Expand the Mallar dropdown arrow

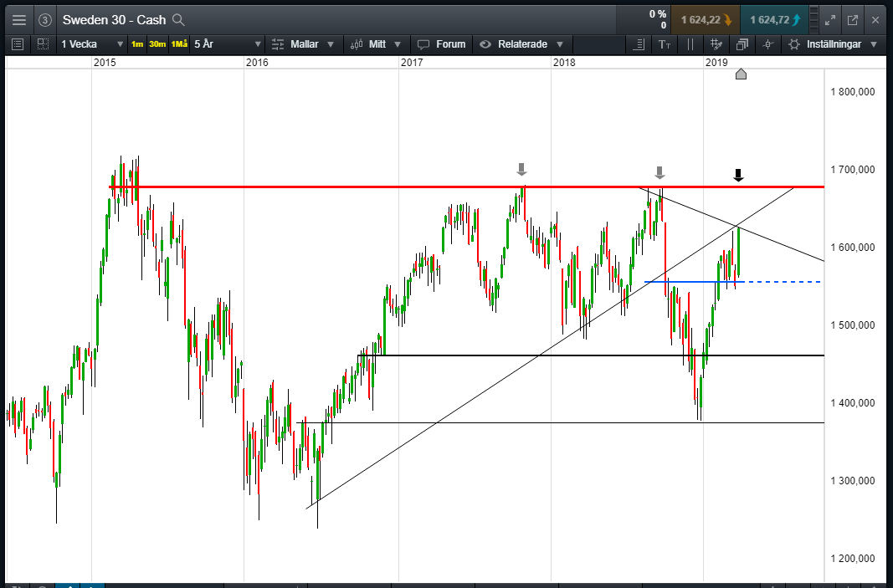tap(331, 44)
